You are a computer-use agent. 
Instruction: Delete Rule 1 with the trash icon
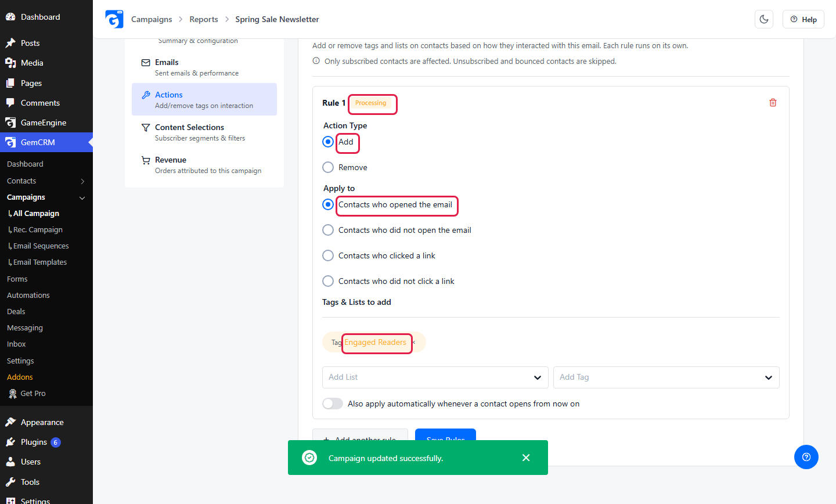tap(773, 103)
